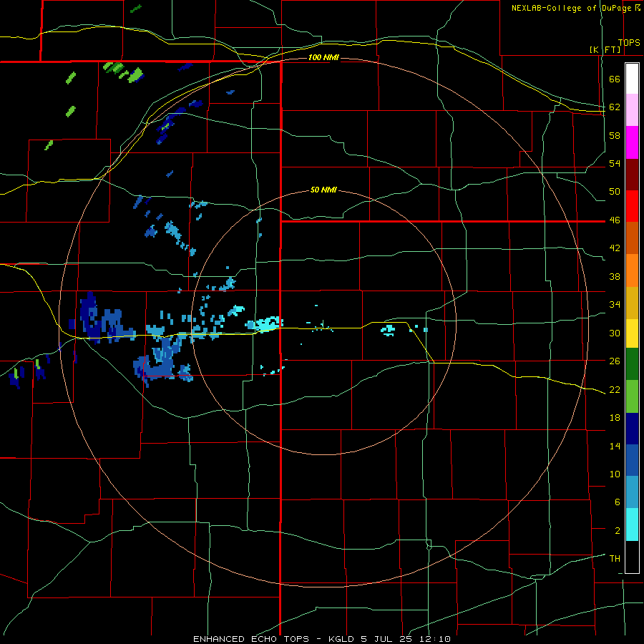The height and width of the screenshot is (644, 644).
Task: Click the dark green legend swatch at 26
Action: coord(632,364)
